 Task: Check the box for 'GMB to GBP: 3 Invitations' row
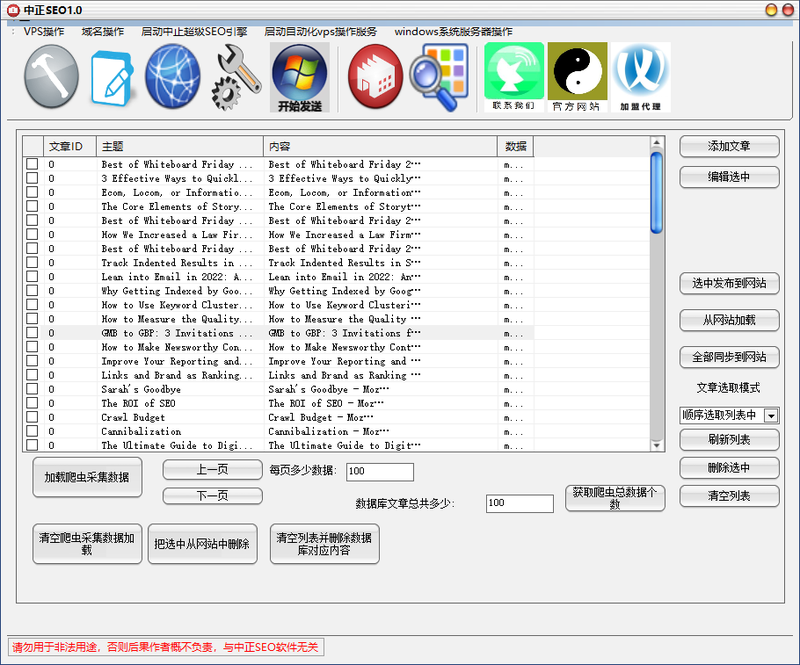32,333
